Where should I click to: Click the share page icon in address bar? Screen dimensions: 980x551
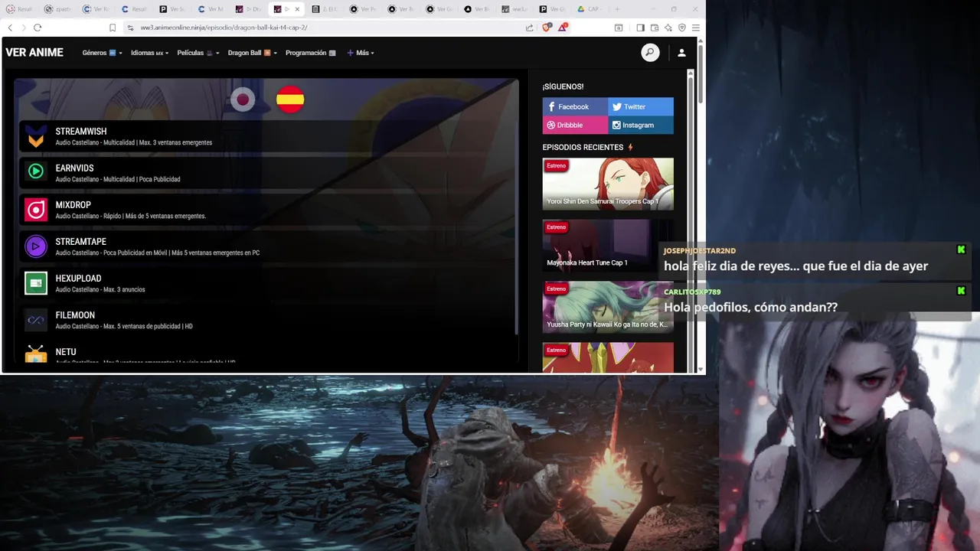click(x=529, y=28)
